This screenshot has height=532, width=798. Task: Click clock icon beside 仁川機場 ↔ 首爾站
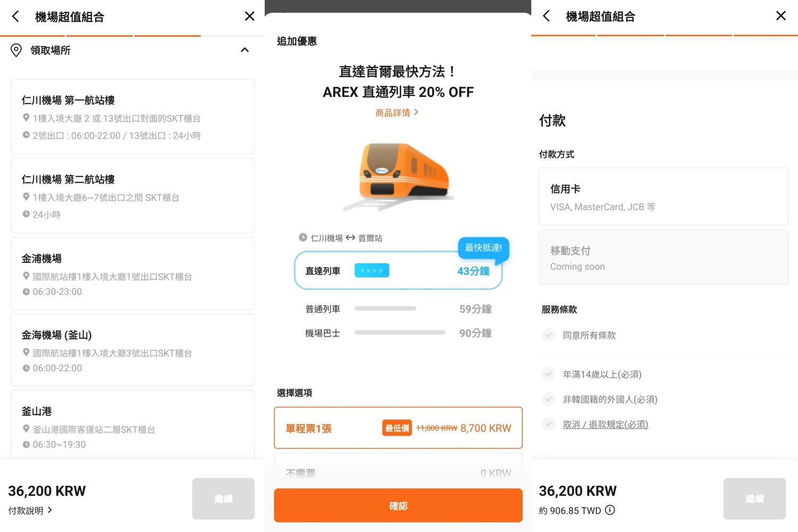[303, 237]
